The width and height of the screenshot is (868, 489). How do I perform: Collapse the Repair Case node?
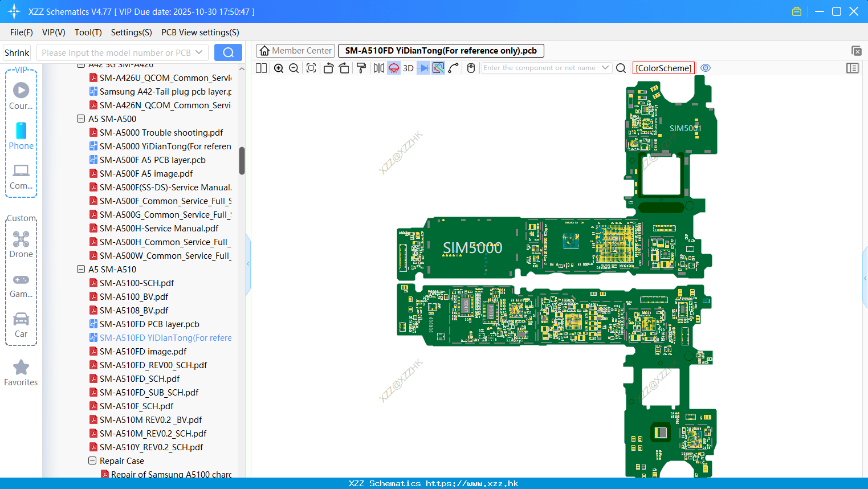(92, 461)
